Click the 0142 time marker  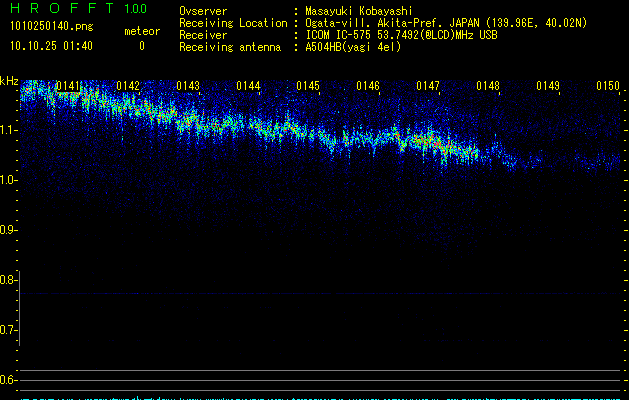point(128,86)
